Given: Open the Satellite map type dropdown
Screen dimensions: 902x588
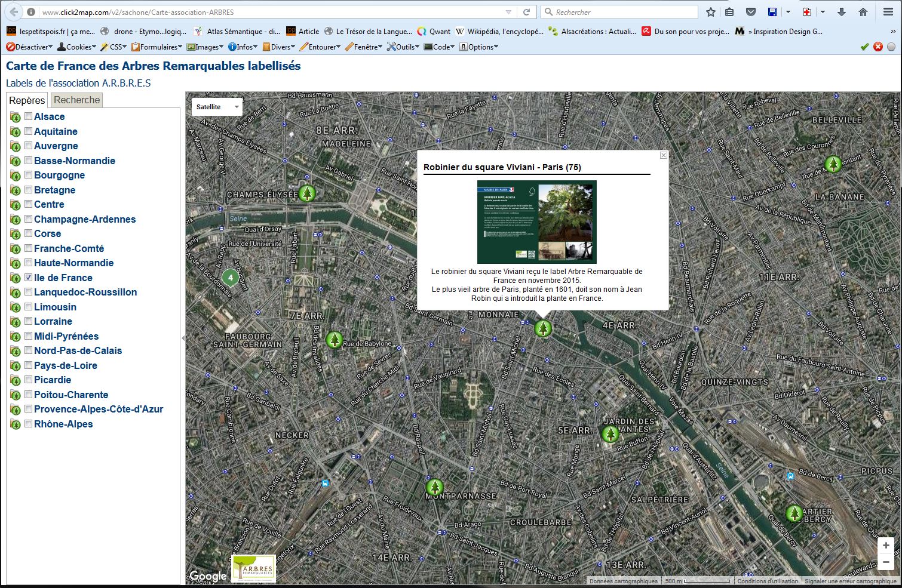Looking at the screenshot, I should pos(217,107).
